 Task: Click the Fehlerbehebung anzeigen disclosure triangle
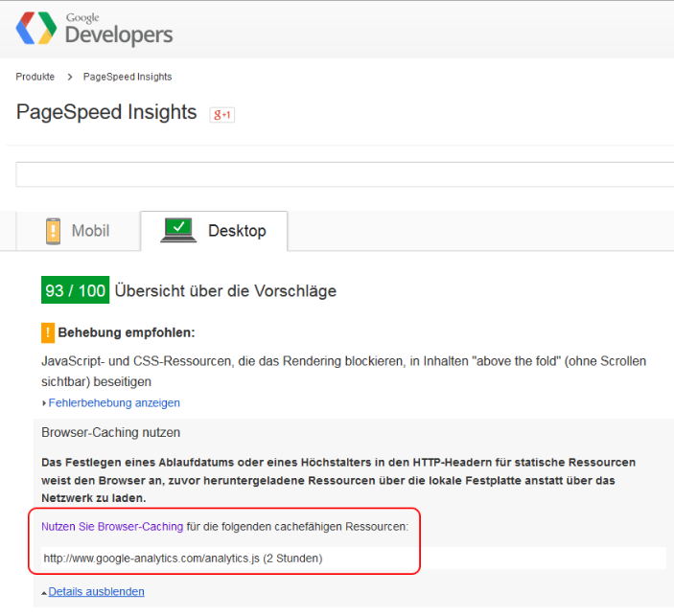click(x=44, y=403)
